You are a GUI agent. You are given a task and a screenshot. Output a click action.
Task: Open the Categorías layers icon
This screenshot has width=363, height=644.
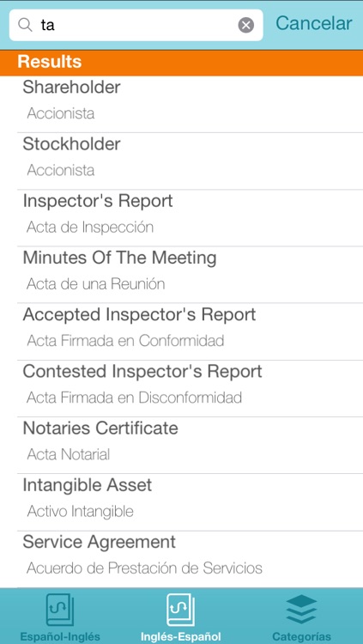301,610
